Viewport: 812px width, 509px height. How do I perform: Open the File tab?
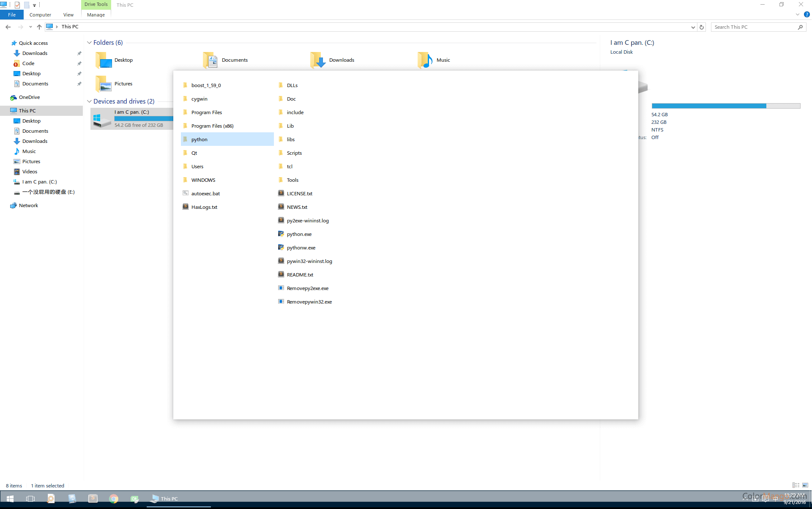[x=12, y=15]
